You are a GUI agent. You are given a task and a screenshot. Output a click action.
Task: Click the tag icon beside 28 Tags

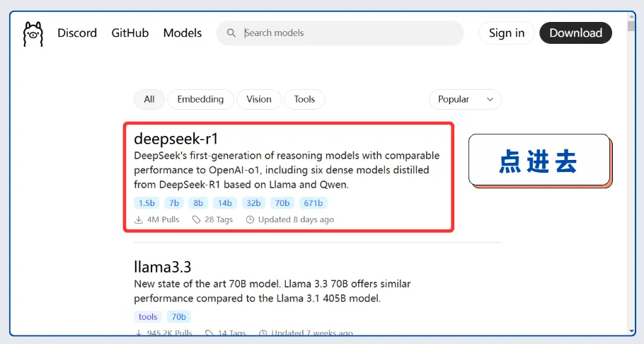[197, 219]
